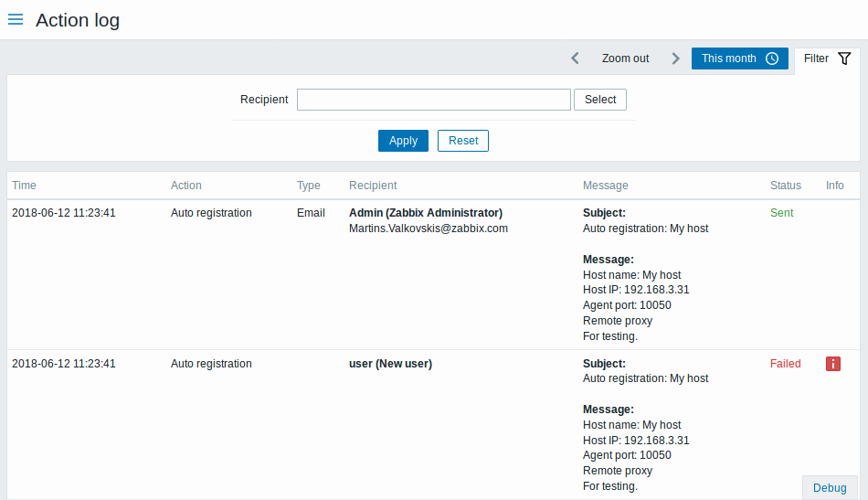Reset the filter settings
The width and height of the screenshot is (868, 500).
(463, 141)
